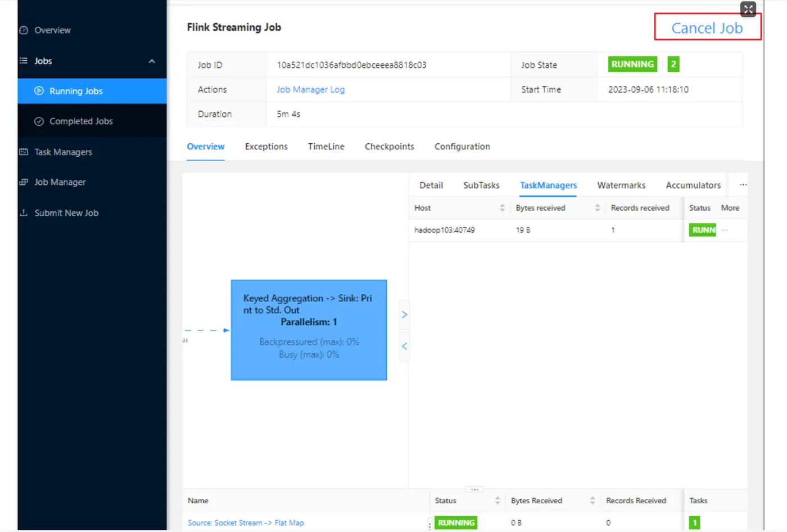Screen dimensions: 787x532
Task: Click the Overview icon in sidebar
Action: coord(24,30)
